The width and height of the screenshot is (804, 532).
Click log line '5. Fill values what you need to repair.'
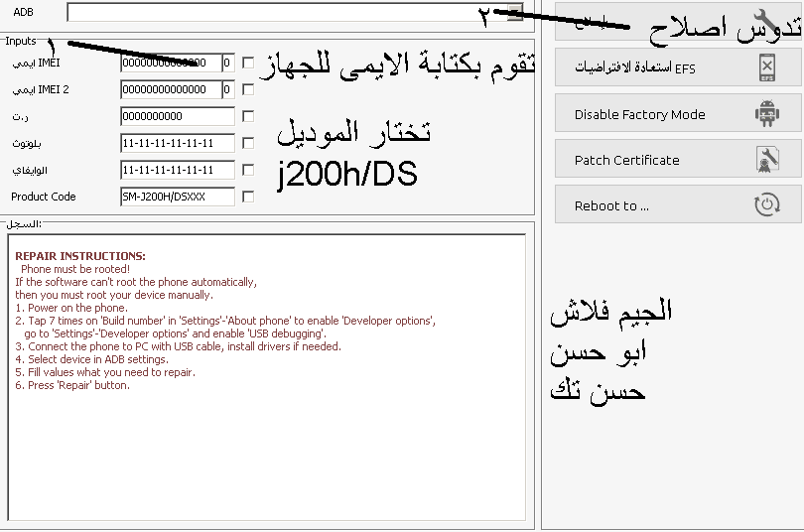pos(105,372)
